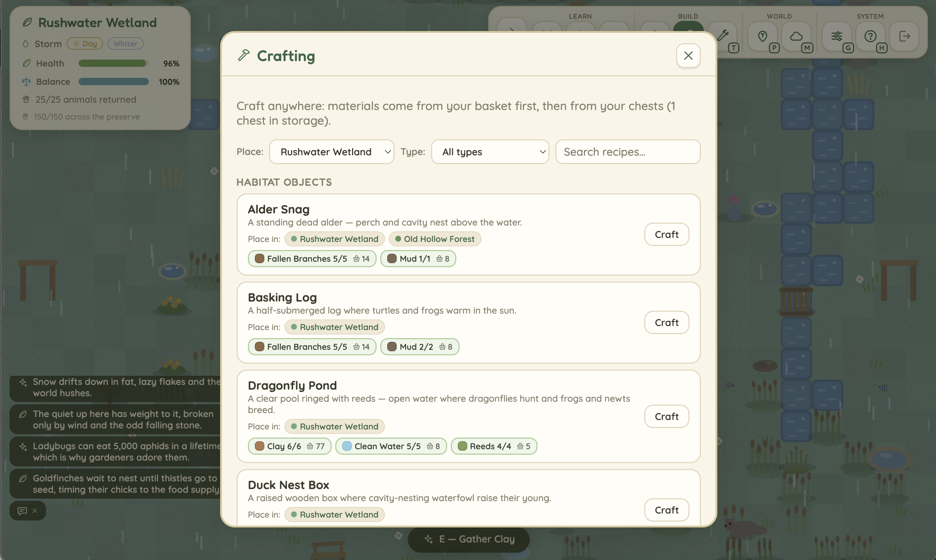Click the green Health progress bar
The image size is (936, 560).
point(114,63)
